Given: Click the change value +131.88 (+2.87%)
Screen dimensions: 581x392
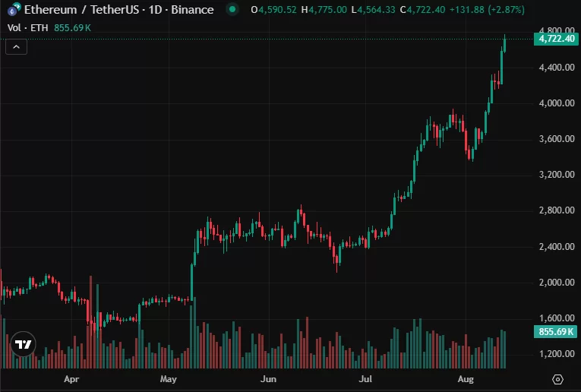Looking at the screenshot, I should tap(487, 10).
